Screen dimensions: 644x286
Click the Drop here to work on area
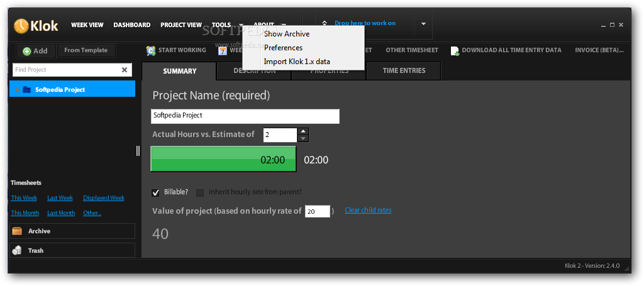(x=365, y=23)
